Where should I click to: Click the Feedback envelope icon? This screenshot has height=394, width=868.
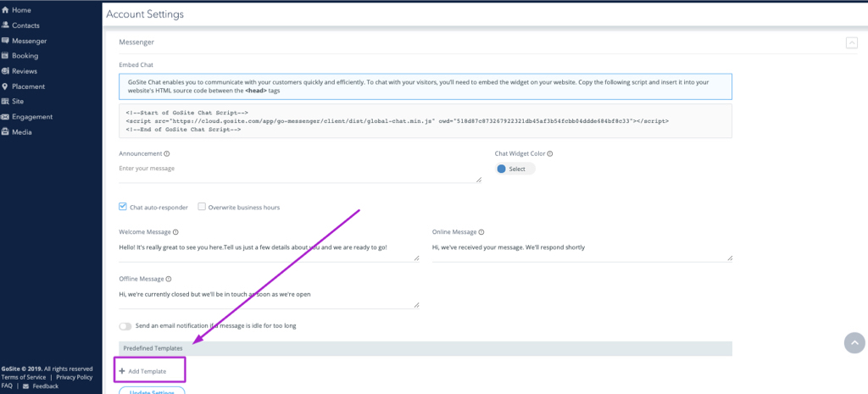(25, 386)
